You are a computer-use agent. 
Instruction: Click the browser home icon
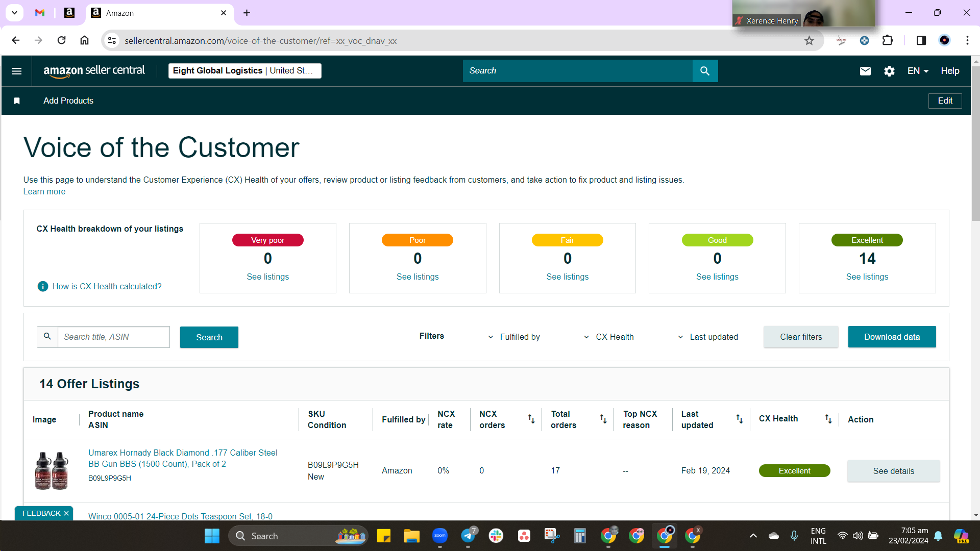85,40
